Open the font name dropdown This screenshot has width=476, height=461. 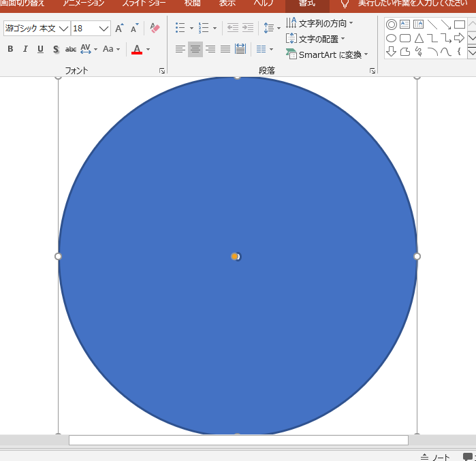point(63,29)
